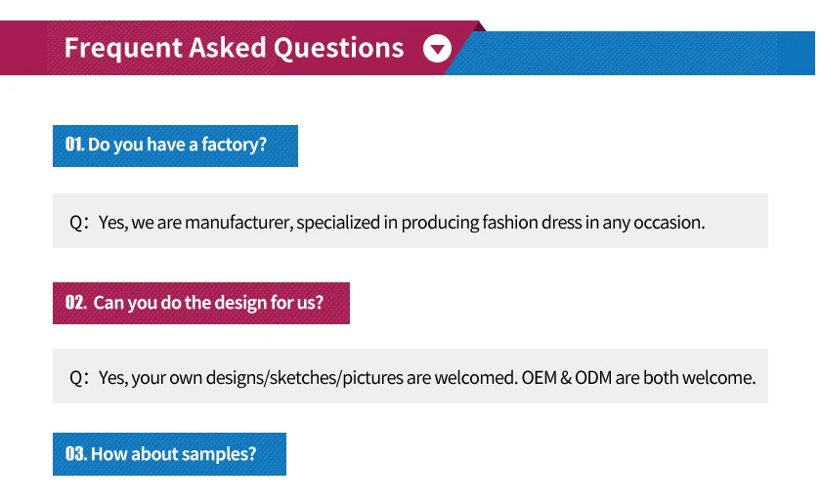Click 'any occasion' at end of first answer
Screen dimensions: 821x504
(653, 222)
